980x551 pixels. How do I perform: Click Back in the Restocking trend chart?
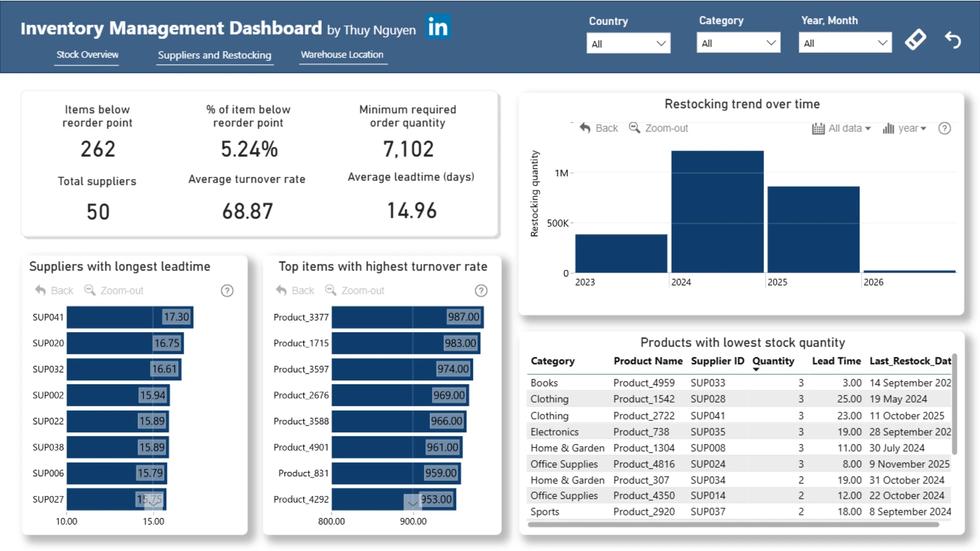coord(599,128)
